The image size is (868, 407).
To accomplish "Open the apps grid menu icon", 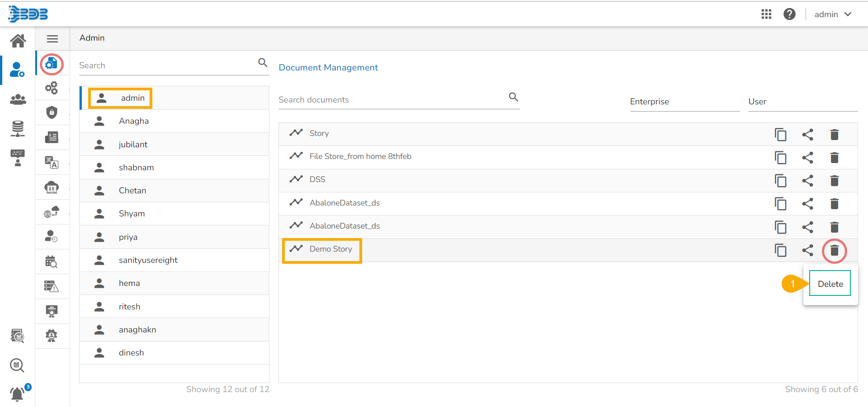I will click(766, 14).
